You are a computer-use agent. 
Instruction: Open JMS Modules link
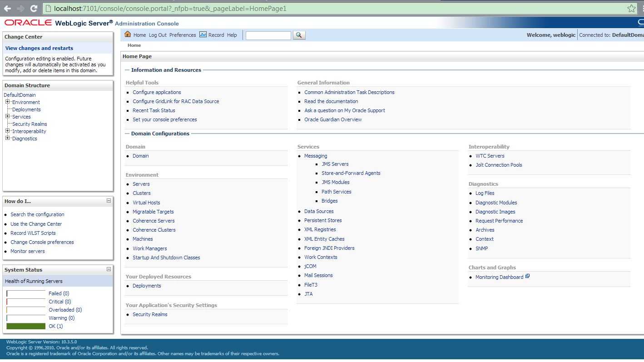click(x=336, y=182)
